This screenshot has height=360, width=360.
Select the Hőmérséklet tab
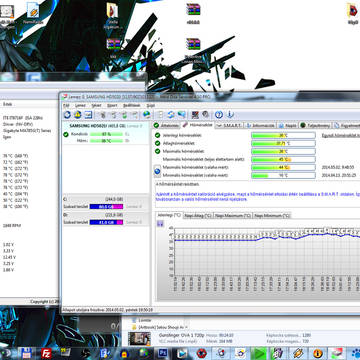click(198, 125)
